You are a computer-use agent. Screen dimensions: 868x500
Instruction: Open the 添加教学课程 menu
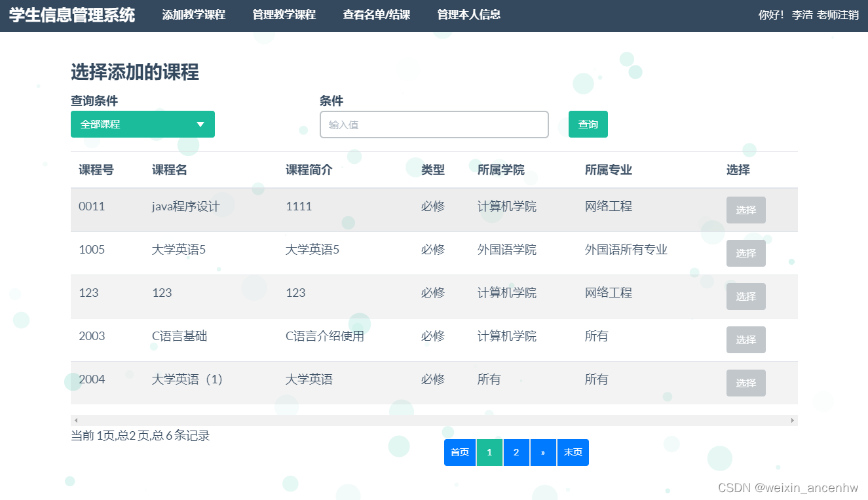pyautogui.click(x=193, y=14)
